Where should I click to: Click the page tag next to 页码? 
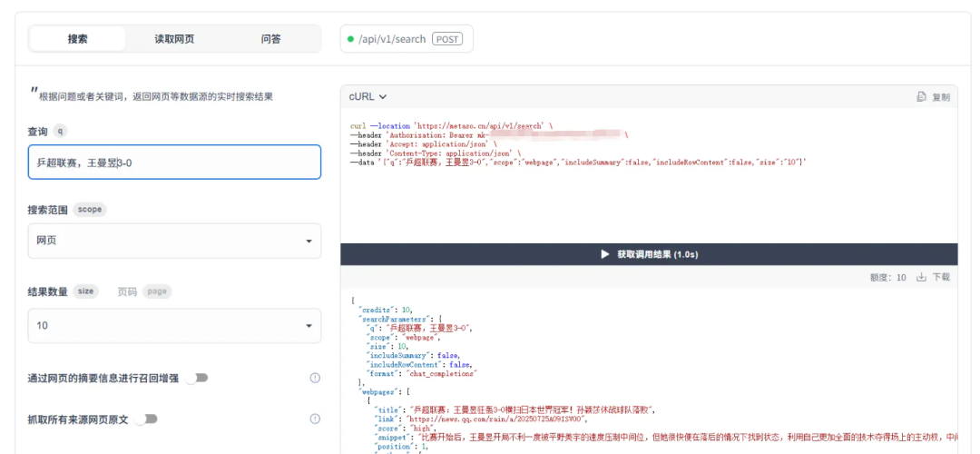point(157,291)
